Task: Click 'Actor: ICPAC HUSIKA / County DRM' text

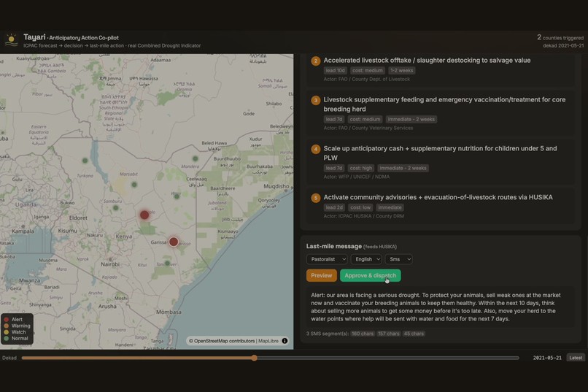Action: [364, 216]
